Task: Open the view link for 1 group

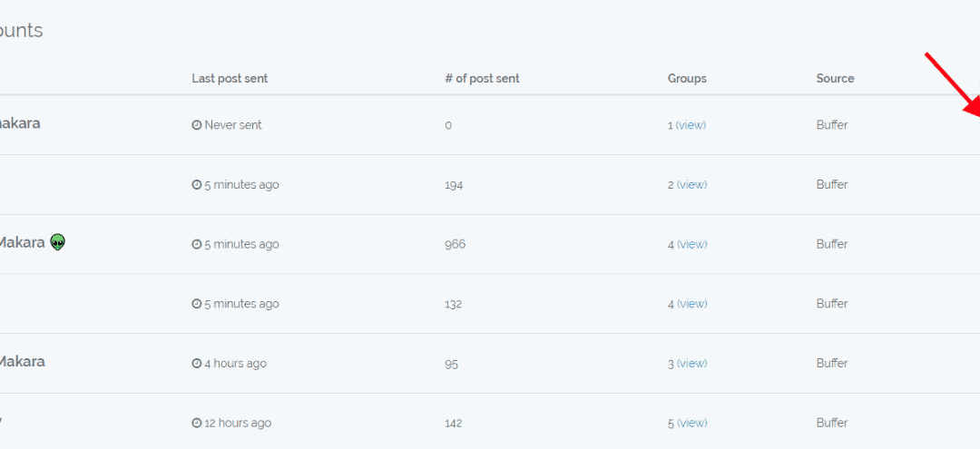Action: point(691,125)
